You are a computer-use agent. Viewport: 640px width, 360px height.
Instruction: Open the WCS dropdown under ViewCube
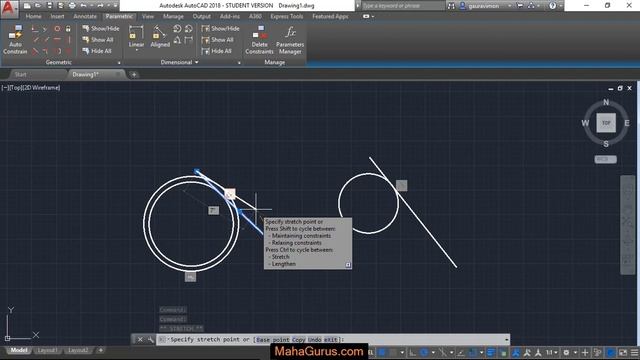[605, 159]
